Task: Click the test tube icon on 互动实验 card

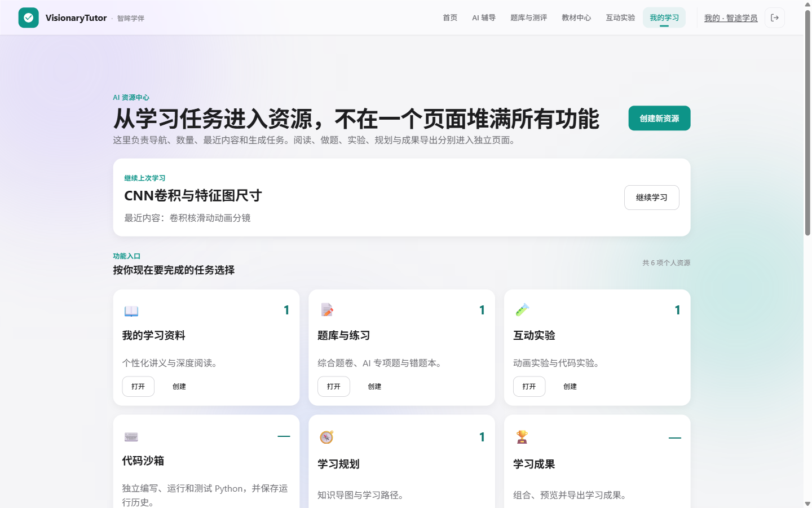Action: pos(522,309)
